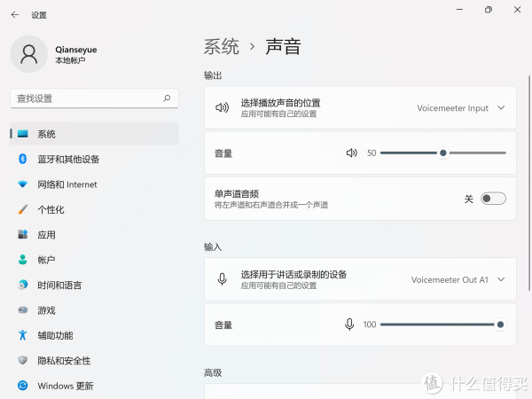Screen dimensions: 532x399
Task: Click the input volume slider handle
Action: pos(500,325)
